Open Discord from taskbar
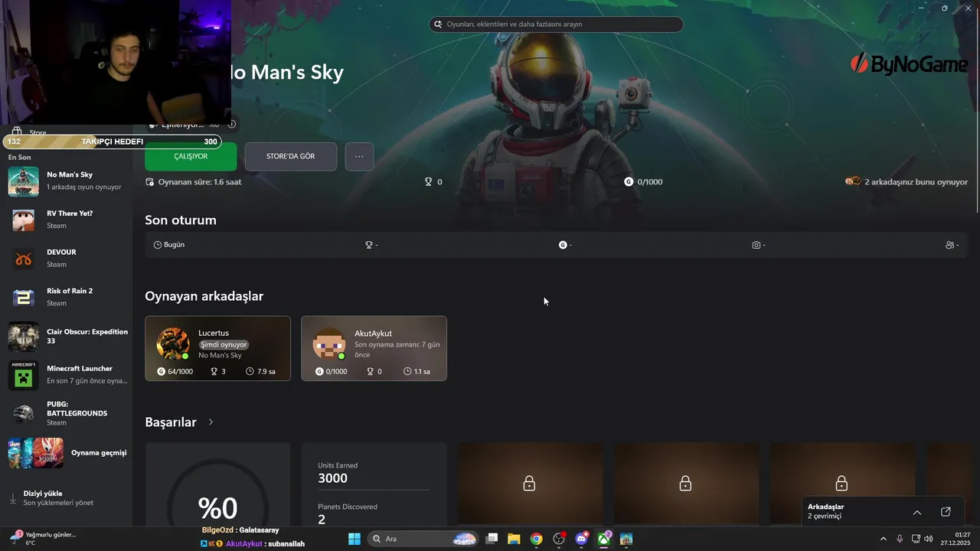This screenshot has height=551, width=980. point(581,539)
